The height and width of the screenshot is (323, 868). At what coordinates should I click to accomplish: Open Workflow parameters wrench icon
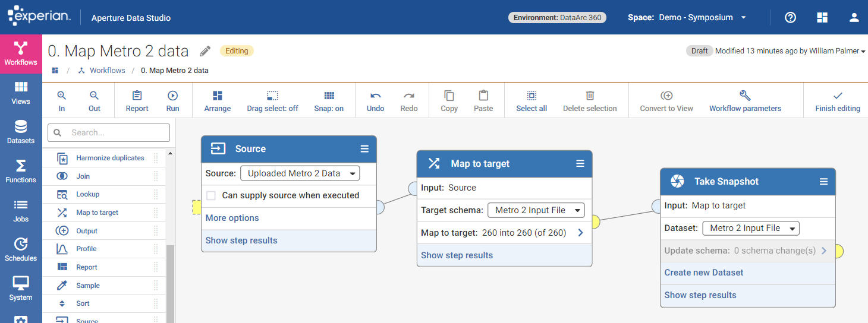[744, 96]
